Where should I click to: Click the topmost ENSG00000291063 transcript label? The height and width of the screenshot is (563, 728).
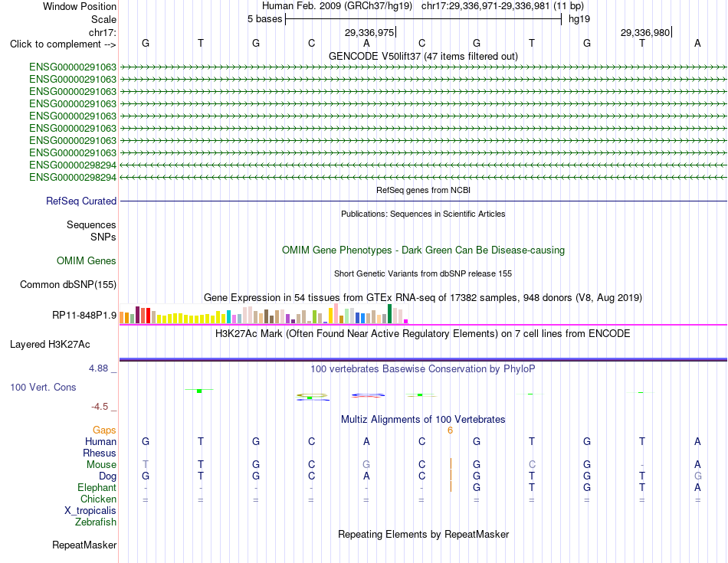click(73, 67)
